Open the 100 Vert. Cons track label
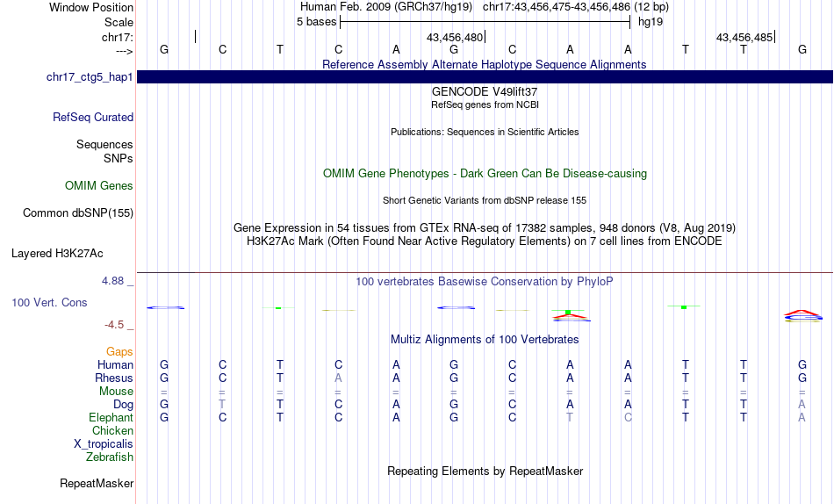The width and height of the screenshot is (834, 504). click(x=49, y=302)
